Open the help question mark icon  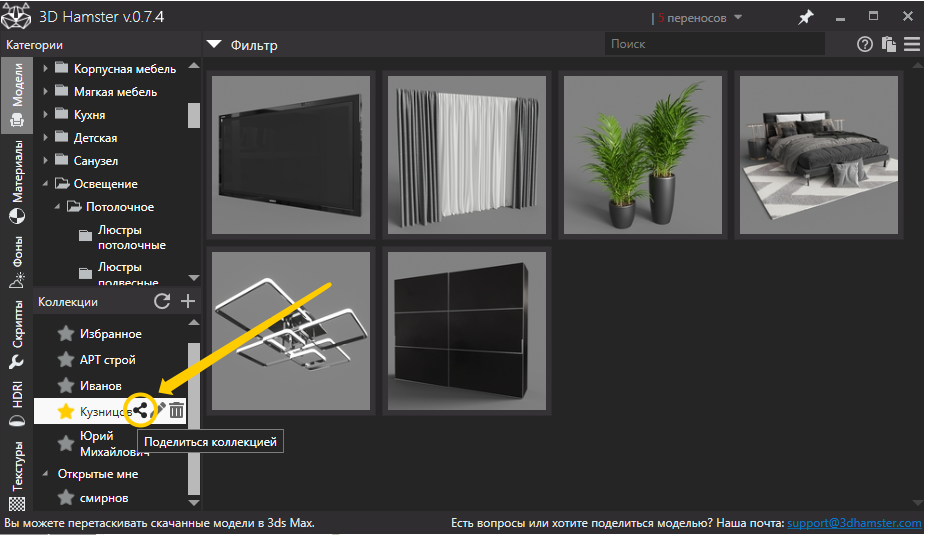tap(865, 44)
